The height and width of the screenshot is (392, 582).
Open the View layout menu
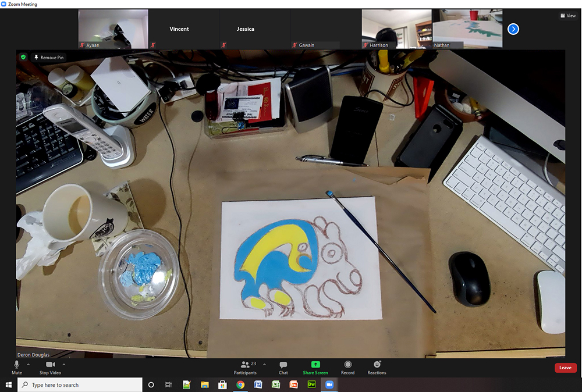coord(567,16)
